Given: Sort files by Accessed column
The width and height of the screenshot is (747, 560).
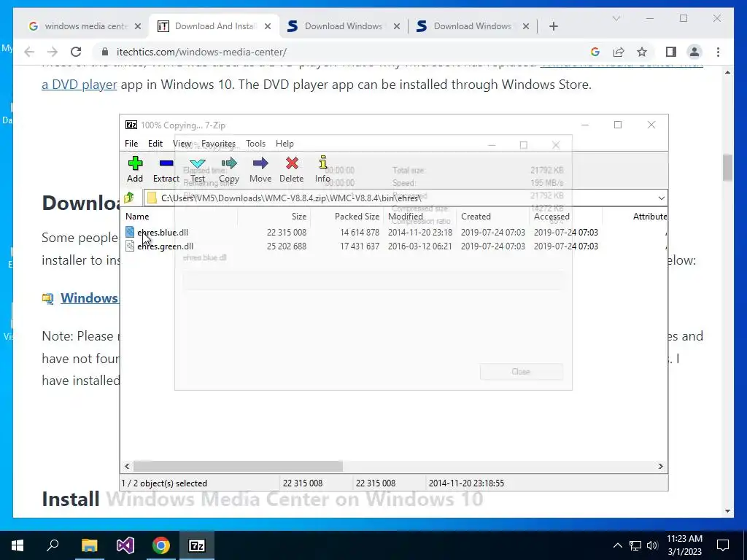Looking at the screenshot, I should (x=551, y=216).
